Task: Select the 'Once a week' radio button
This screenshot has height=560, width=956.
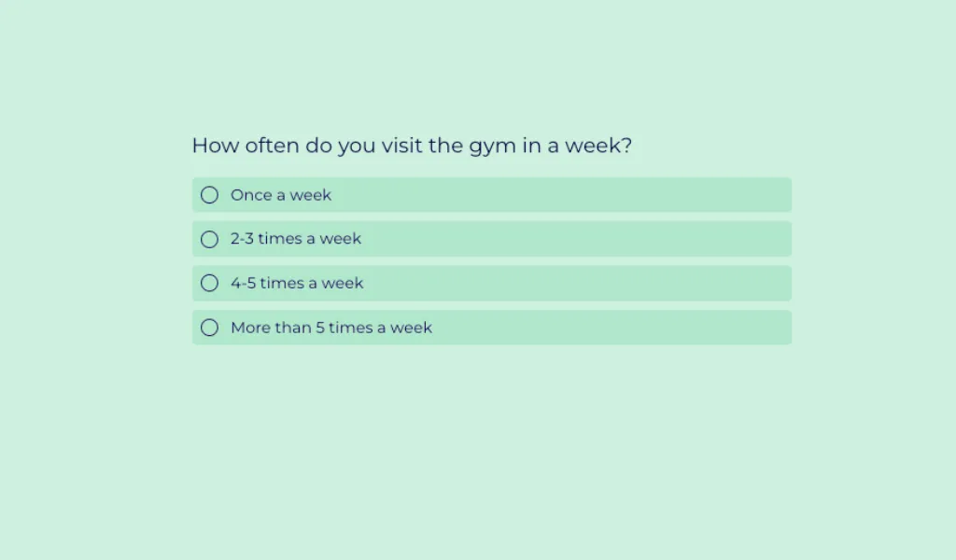Action: point(210,195)
